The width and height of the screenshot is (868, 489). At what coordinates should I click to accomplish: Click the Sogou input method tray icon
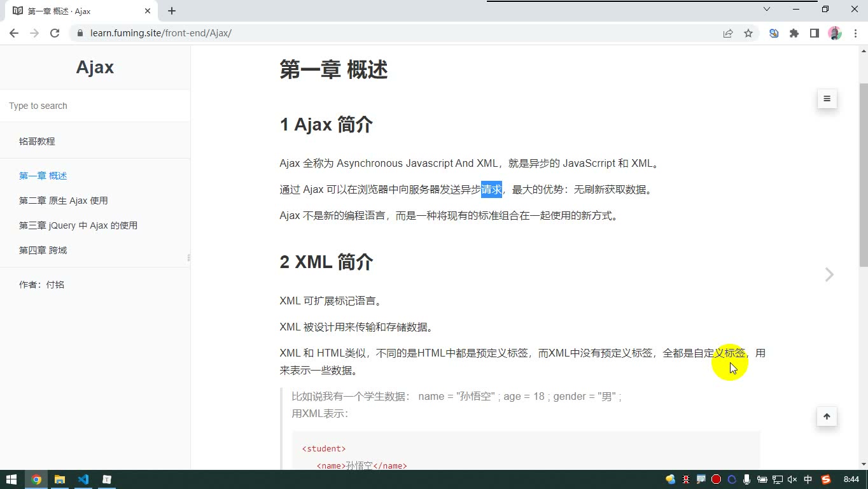(x=826, y=479)
